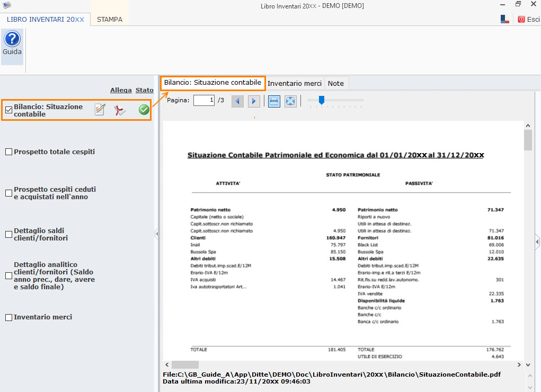Click the Pagina number input field

[204, 101]
